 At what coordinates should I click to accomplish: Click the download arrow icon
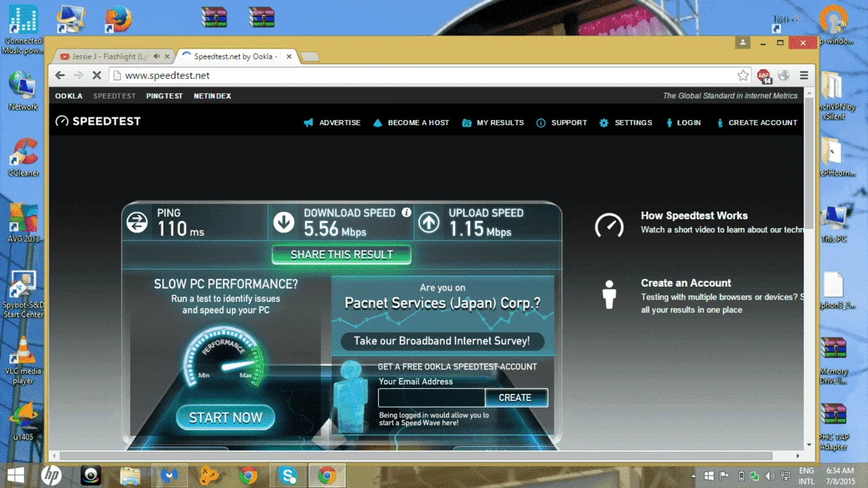(x=283, y=222)
